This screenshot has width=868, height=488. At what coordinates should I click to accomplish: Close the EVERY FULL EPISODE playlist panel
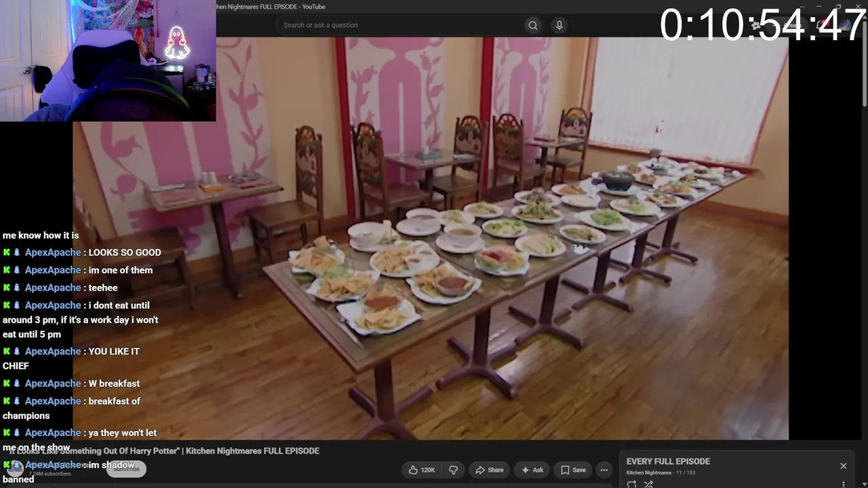point(844,466)
